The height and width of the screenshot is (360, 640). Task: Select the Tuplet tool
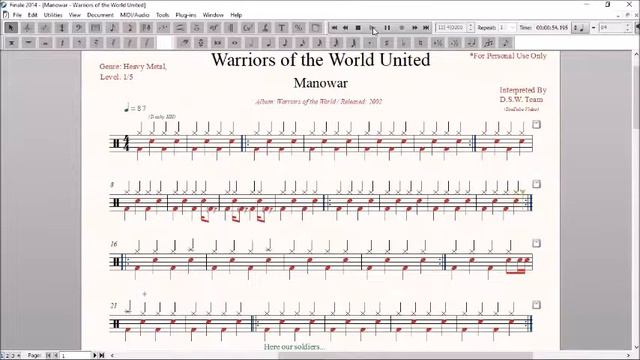(x=163, y=28)
